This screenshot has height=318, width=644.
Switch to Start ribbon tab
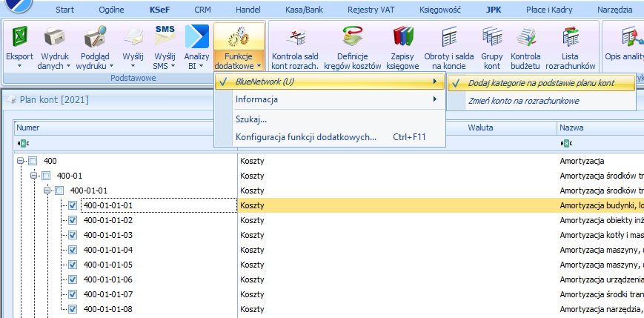pyautogui.click(x=65, y=10)
